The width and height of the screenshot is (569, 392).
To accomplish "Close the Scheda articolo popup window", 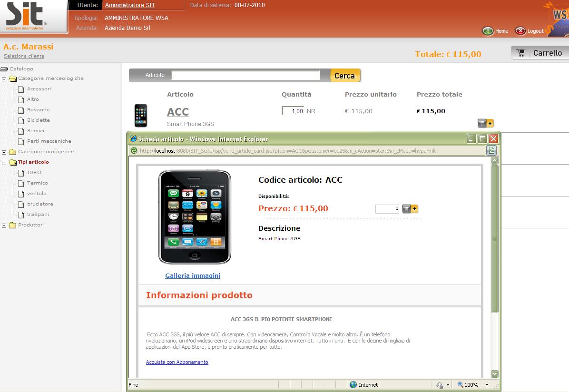I will 493,138.
